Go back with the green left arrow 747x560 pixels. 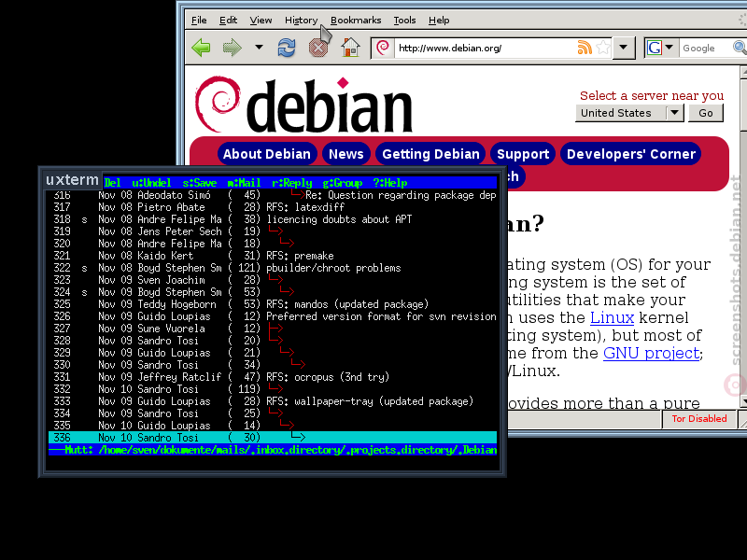click(201, 48)
